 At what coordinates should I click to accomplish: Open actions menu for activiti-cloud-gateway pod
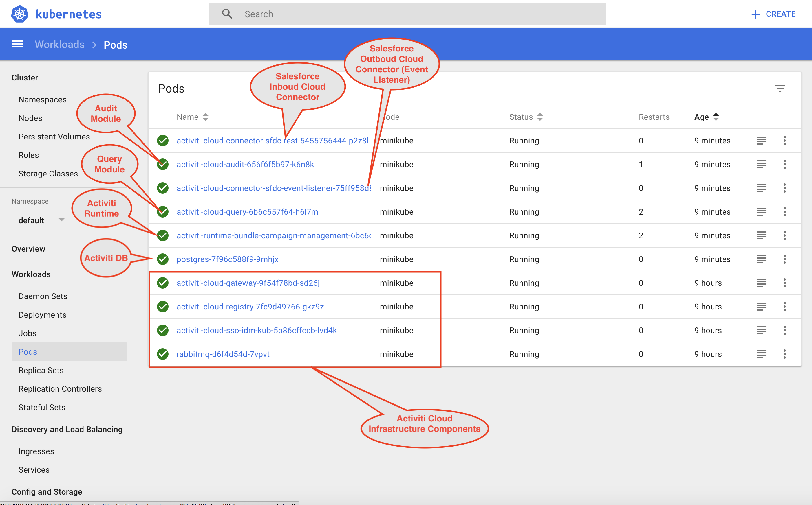pos(784,283)
